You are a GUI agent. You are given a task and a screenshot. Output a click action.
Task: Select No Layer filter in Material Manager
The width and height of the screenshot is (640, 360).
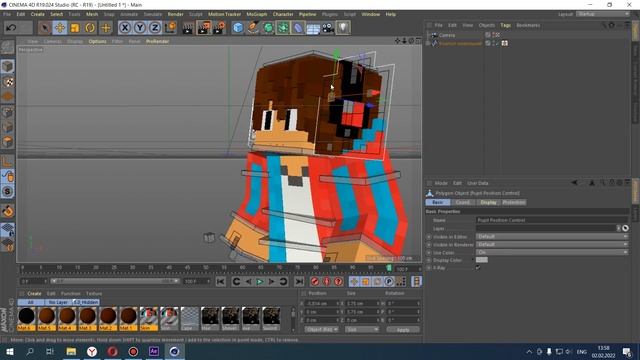point(58,302)
